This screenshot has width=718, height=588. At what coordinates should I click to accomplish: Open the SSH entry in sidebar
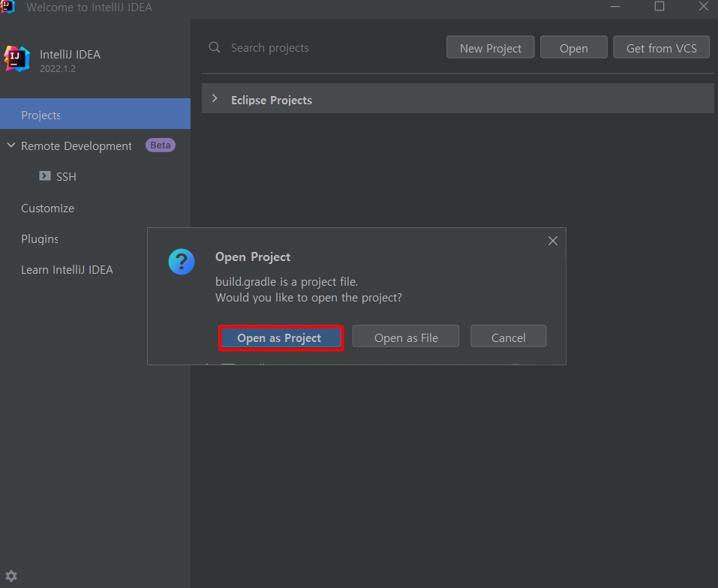point(66,177)
